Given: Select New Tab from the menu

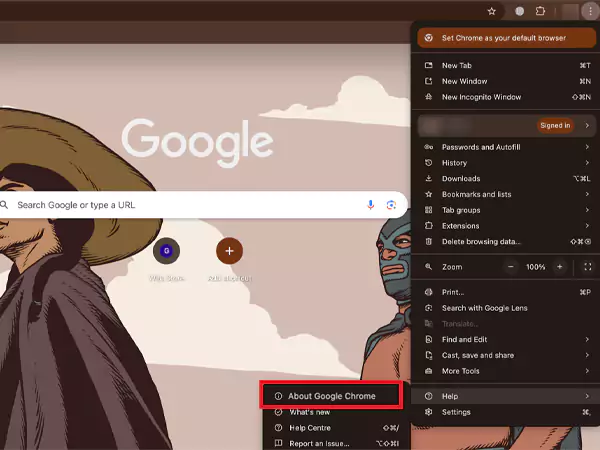Looking at the screenshot, I should pos(506,65).
